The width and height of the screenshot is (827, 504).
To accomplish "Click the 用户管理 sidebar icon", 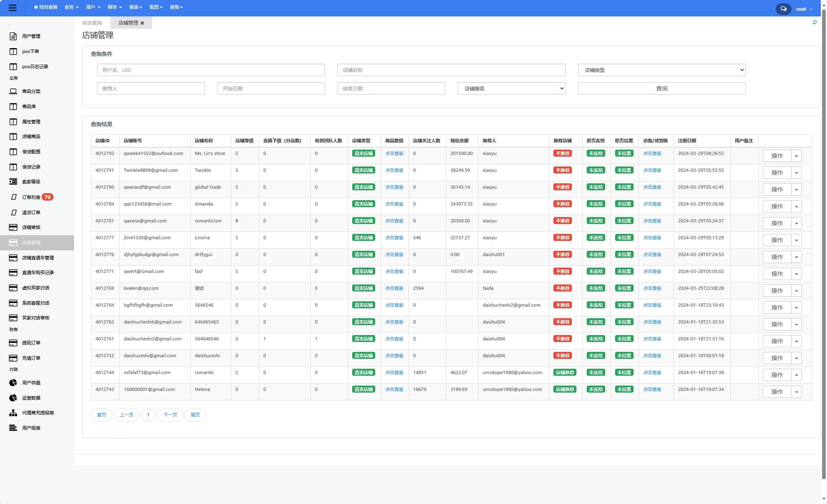I will [12, 37].
